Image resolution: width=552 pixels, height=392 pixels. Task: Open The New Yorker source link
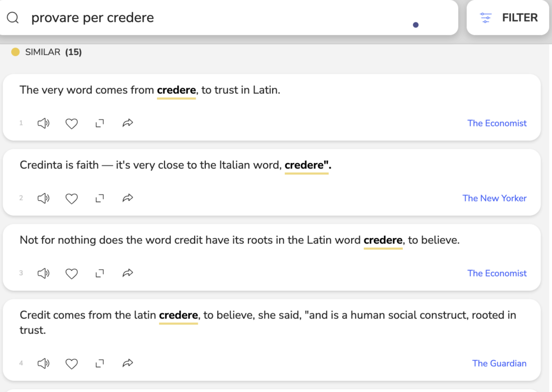[x=494, y=198]
